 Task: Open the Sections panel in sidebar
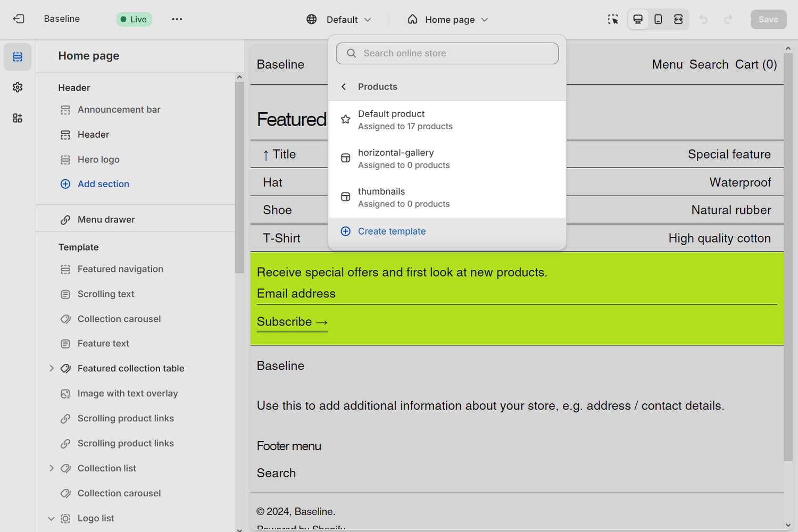pyautogui.click(x=17, y=56)
